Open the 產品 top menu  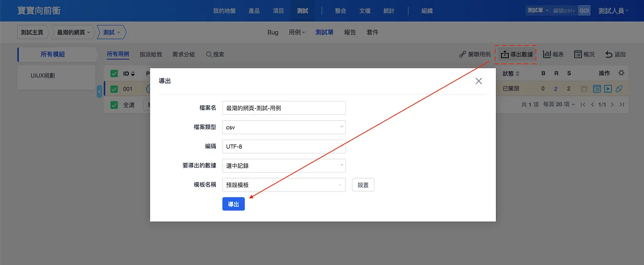coord(254,11)
